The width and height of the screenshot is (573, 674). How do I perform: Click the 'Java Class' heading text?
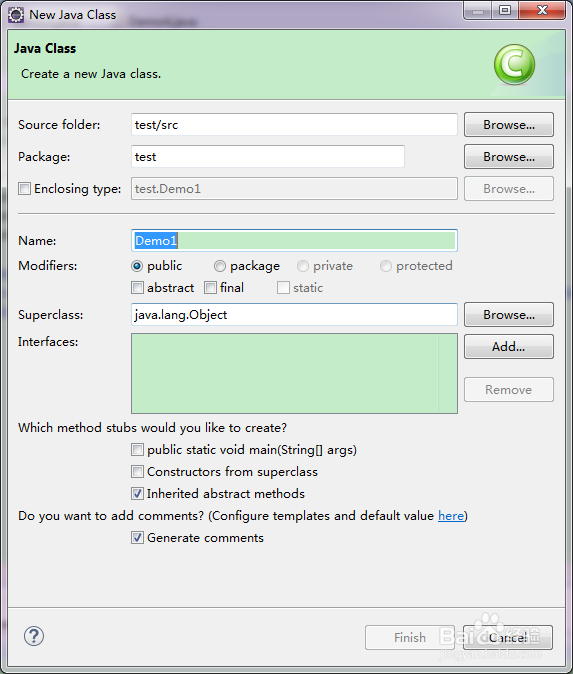tap(45, 49)
